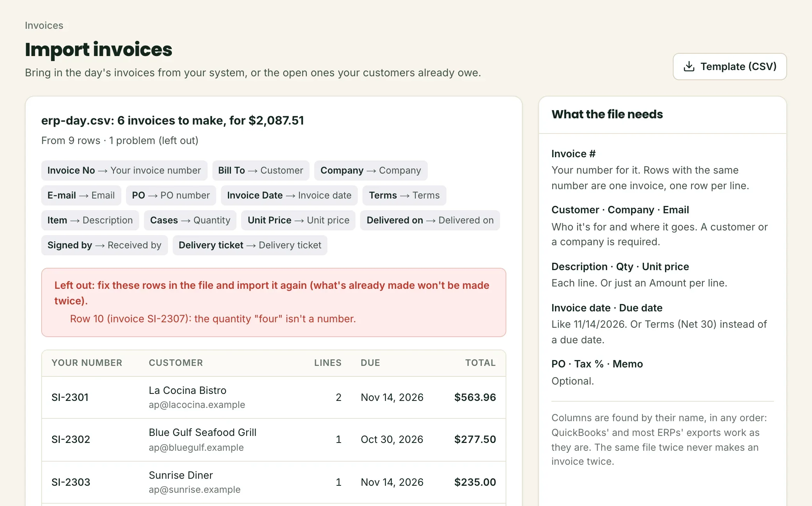
Task: Click email ap@bluegulf.example
Action: (196, 448)
